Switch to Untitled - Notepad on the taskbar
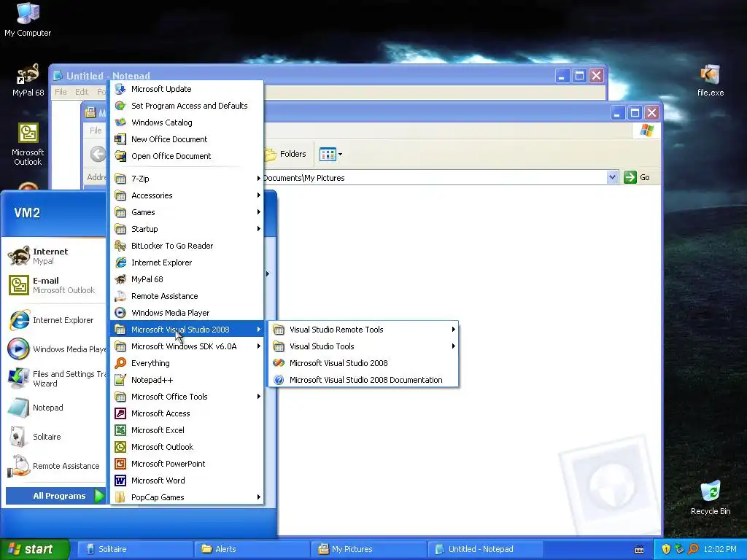 click(485, 549)
